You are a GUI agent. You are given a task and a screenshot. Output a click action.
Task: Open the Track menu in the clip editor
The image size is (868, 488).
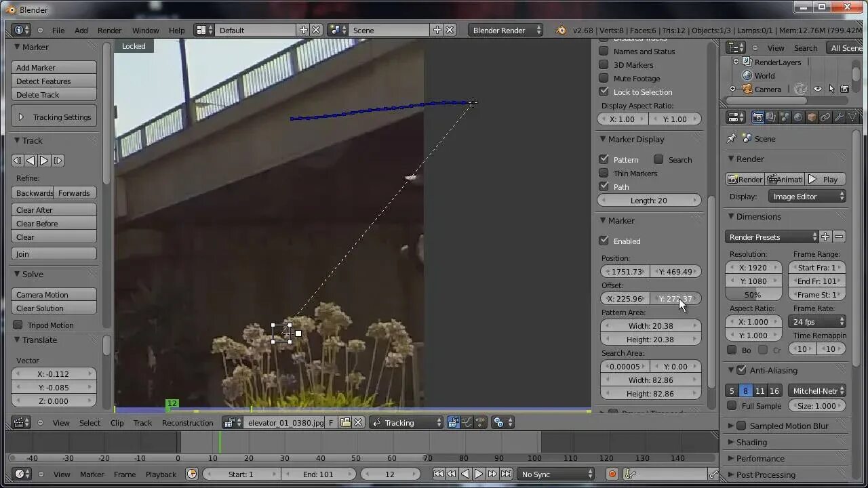coord(142,422)
